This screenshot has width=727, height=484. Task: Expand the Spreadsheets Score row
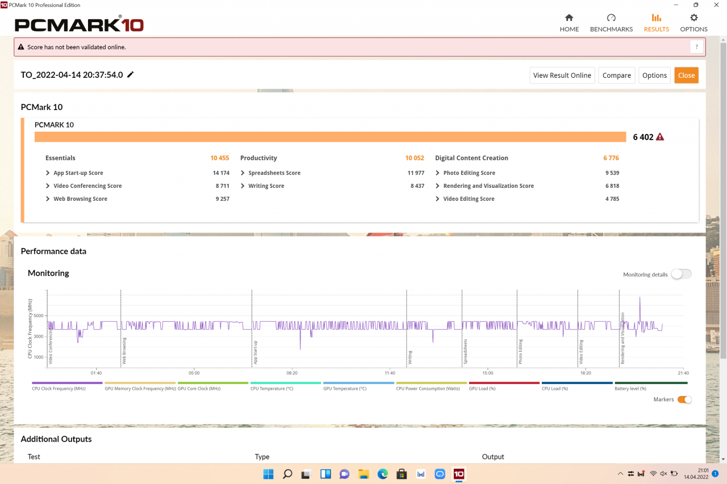[243, 173]
